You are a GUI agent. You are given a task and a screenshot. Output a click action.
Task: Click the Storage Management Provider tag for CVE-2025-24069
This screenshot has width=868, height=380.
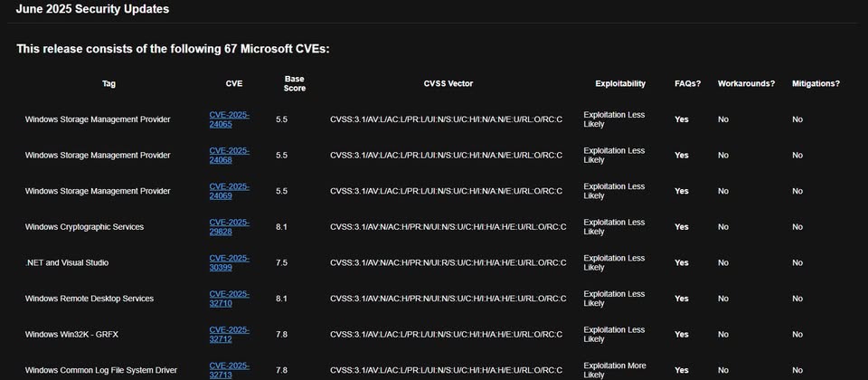[x=98, y=191]
